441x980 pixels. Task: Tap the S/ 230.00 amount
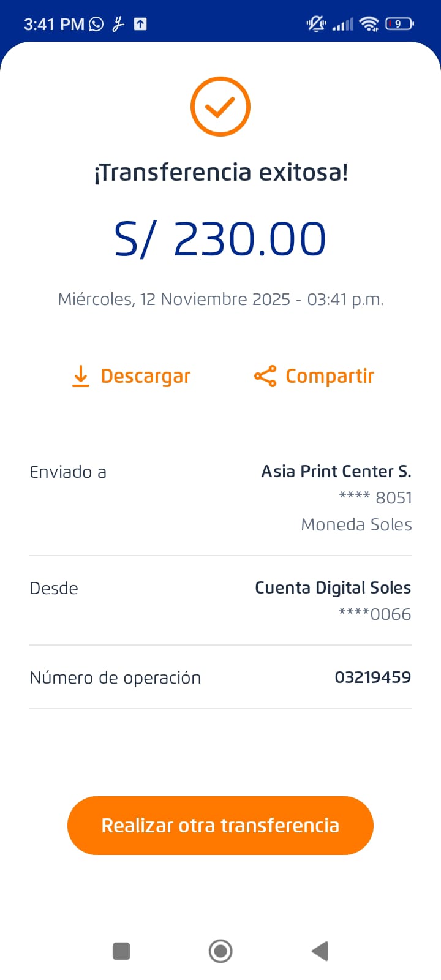tap(221, 239)
